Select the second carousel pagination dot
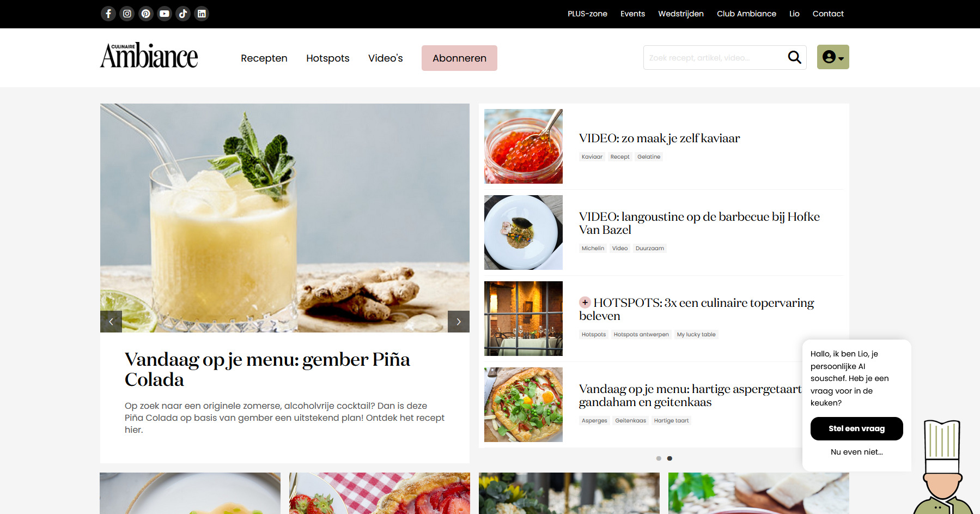Viewport: 980px width, 514px height. click(669, 458)
